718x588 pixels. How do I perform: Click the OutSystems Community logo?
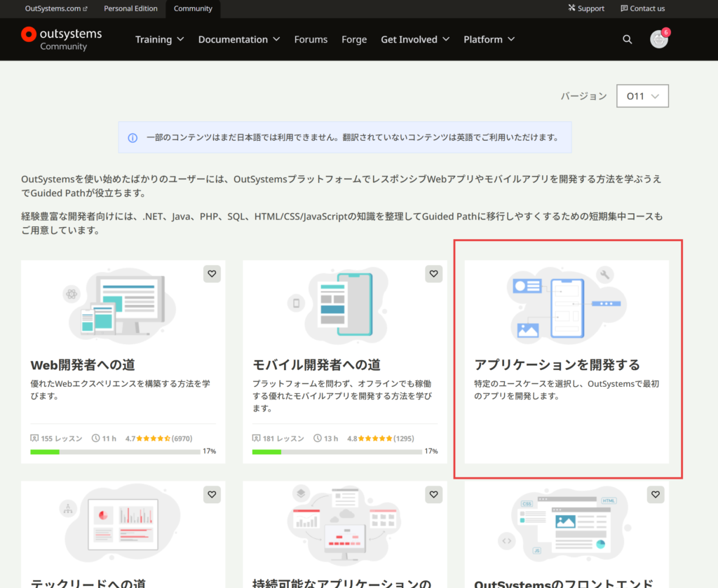click(x=62, y=39)
